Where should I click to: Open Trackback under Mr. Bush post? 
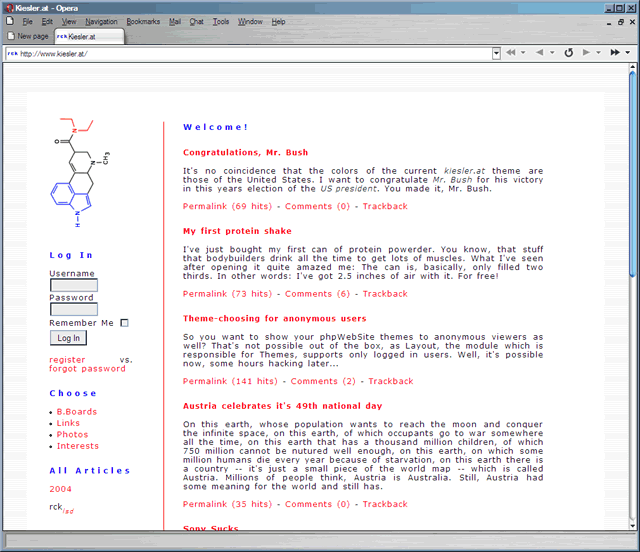[385, 206]
